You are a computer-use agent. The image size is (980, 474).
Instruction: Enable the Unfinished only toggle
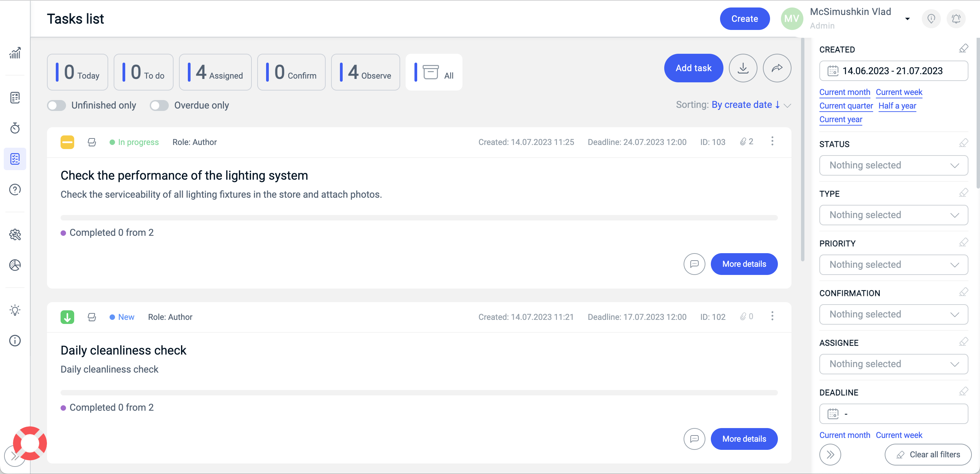pyautogui.click(x=57, y=105)
